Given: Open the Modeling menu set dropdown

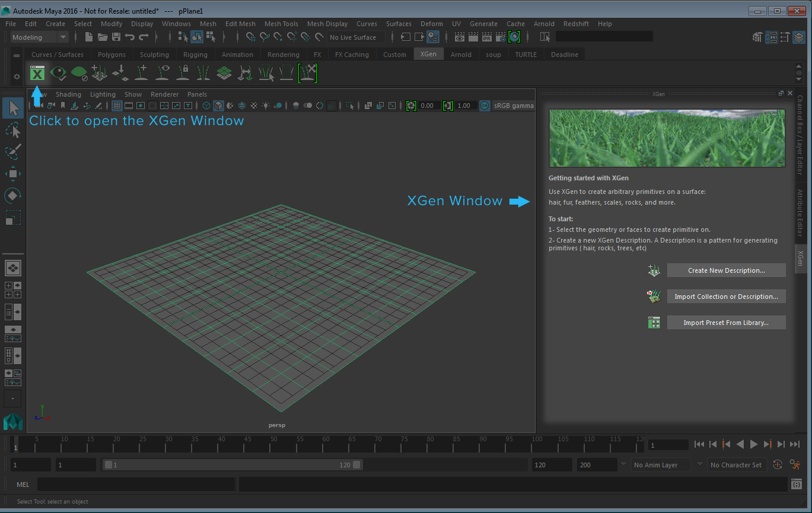Looking at the screenshot, I should [39, 37].
